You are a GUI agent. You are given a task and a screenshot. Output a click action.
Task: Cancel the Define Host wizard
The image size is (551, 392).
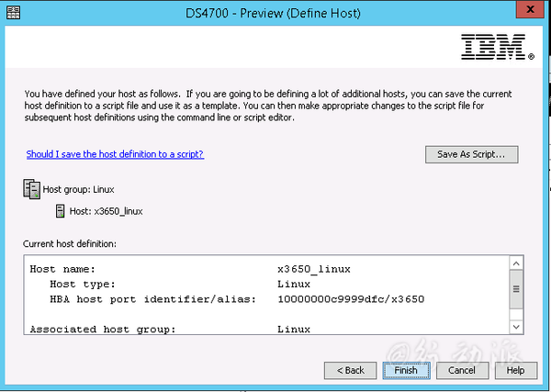coord(462,370)
